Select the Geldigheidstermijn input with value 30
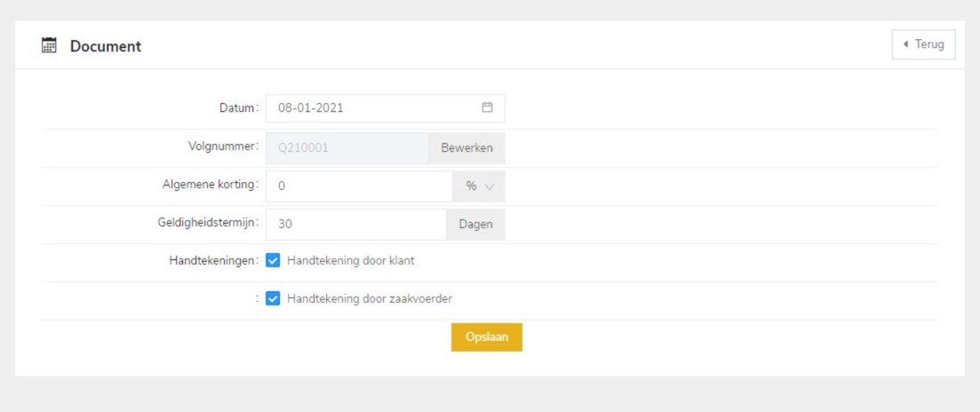This screenshot has height=412, width=980. pyautogui.click(x=355, y=225)
